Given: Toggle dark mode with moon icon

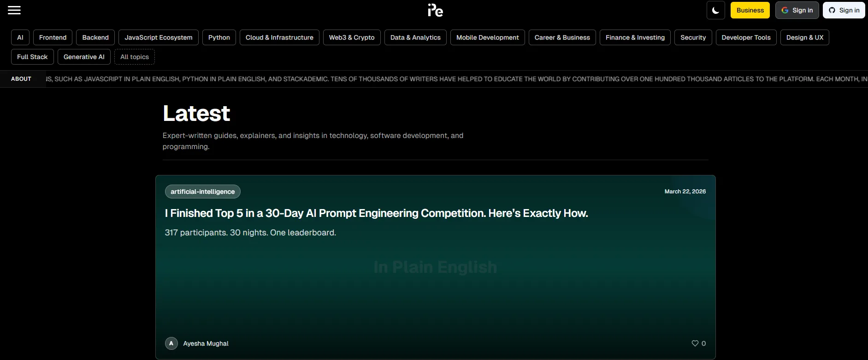Looking at the screenshot, I should pos(715,10).
